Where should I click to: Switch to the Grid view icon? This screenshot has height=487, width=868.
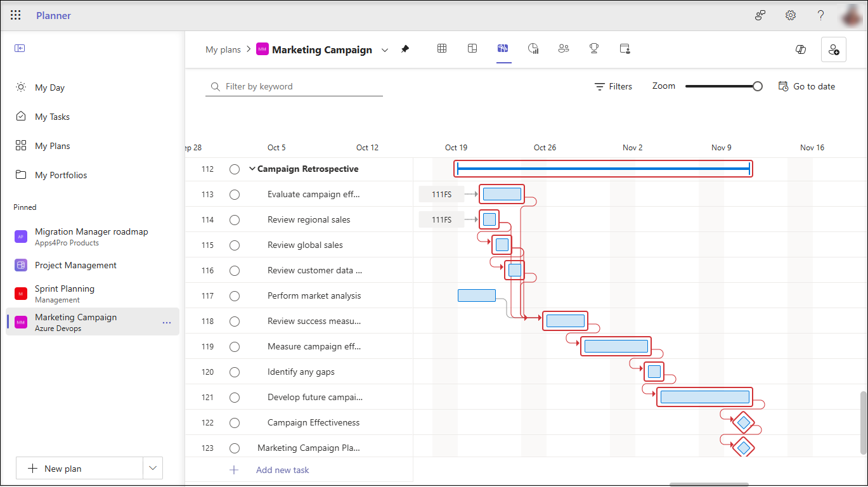pyautogui.click(x=442, y=49)
